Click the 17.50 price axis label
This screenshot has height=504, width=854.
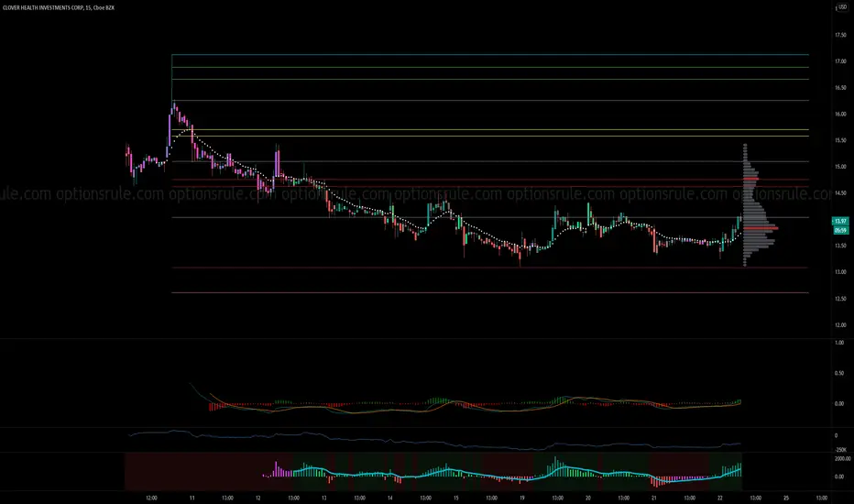[840, 36]
